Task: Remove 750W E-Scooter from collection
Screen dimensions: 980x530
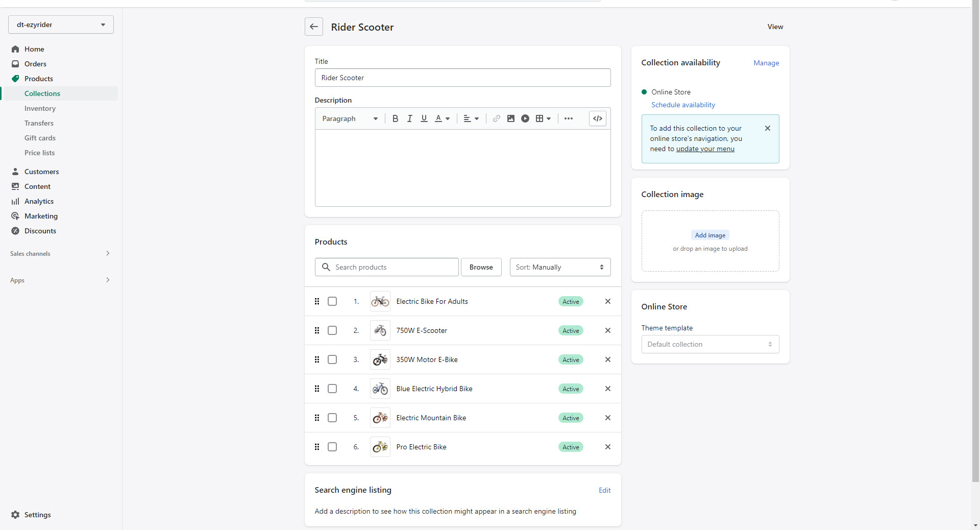Action: point(607,330)
